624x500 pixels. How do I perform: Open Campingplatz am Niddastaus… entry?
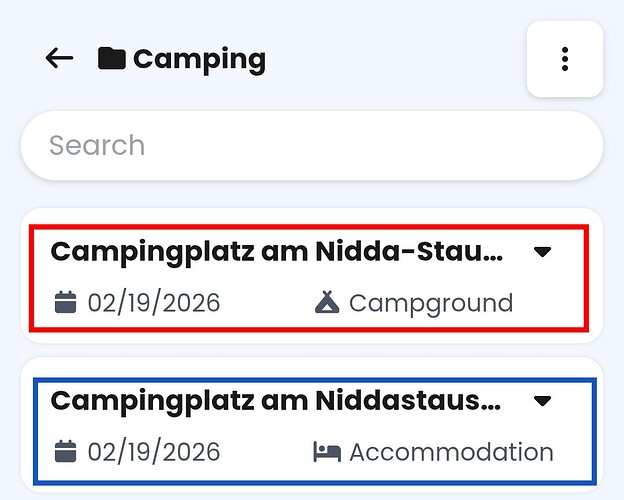(x=276, y=402)
